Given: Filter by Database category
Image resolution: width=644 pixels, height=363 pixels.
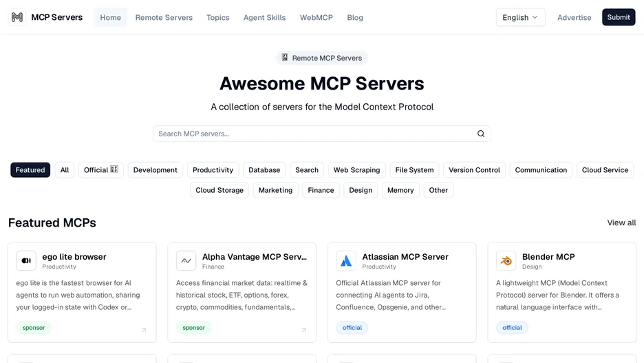Looking at the screenshot, I should (264, 169).
